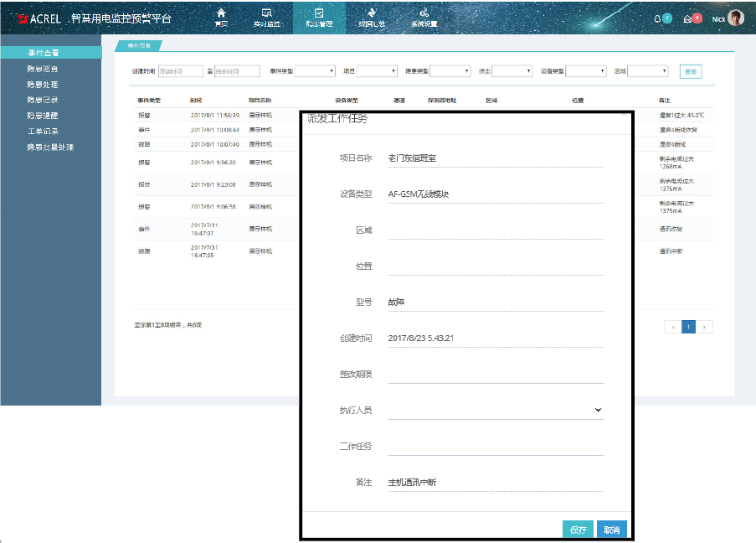Open 隐患类型 filter dropdown
The image size is (756, 543).
(x=450, y=71)
